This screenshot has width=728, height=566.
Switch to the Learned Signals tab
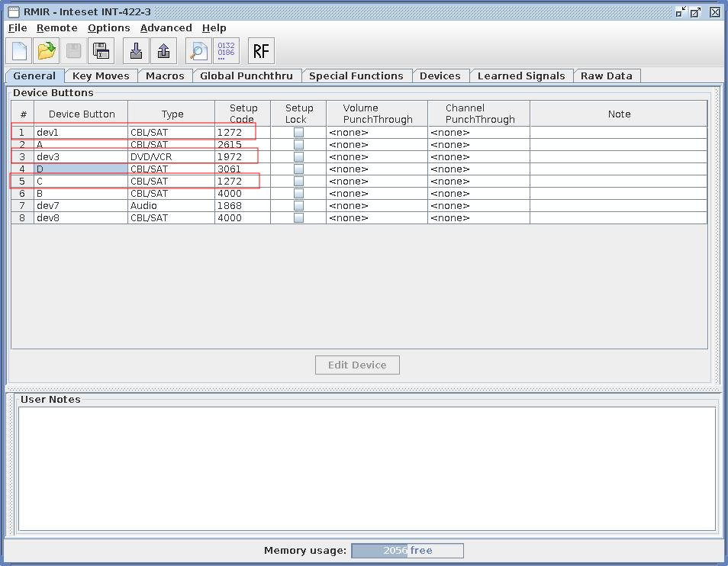click(x=521, y=76)
